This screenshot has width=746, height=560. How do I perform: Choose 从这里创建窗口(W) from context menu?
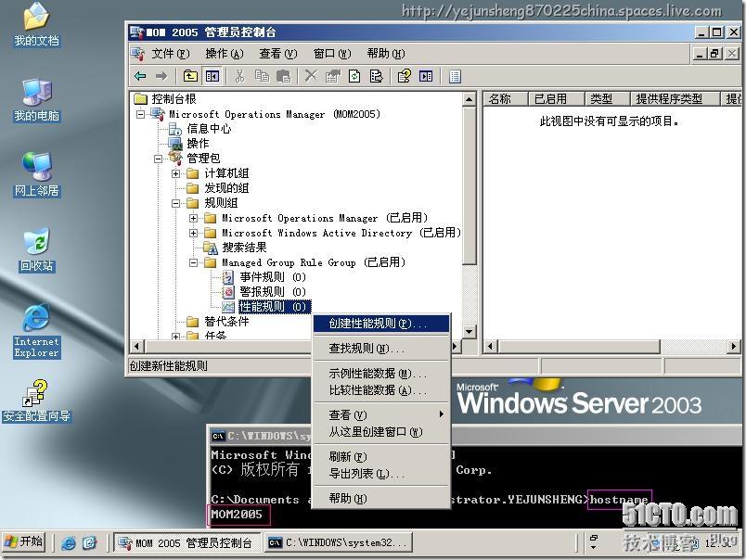point(380,432)
